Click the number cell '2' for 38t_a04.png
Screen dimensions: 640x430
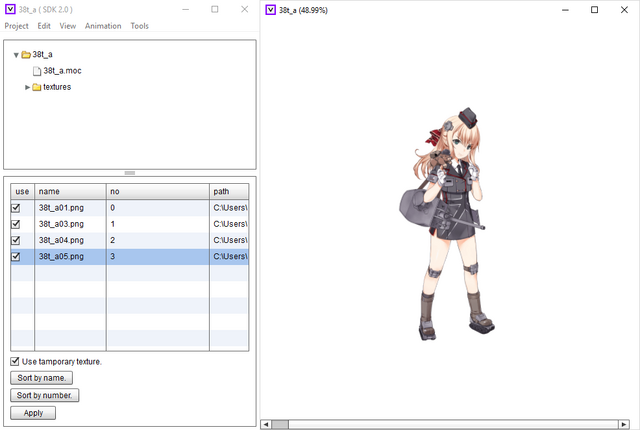pyautogui.click(x=158, y=240)
